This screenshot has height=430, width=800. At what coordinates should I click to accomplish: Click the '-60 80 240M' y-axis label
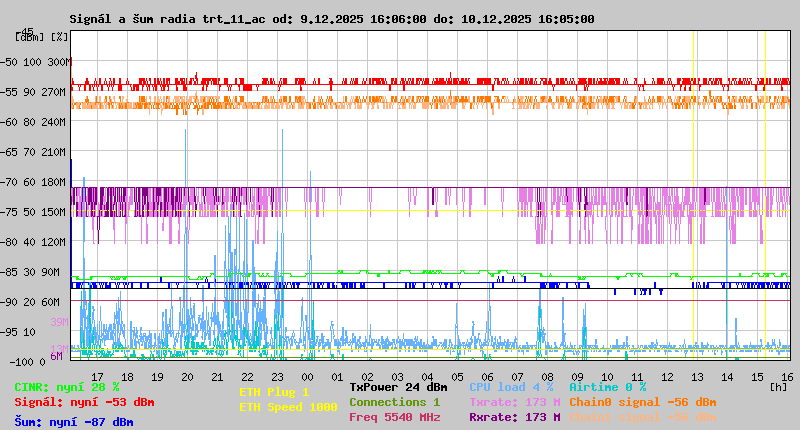[x=34, y=122]
